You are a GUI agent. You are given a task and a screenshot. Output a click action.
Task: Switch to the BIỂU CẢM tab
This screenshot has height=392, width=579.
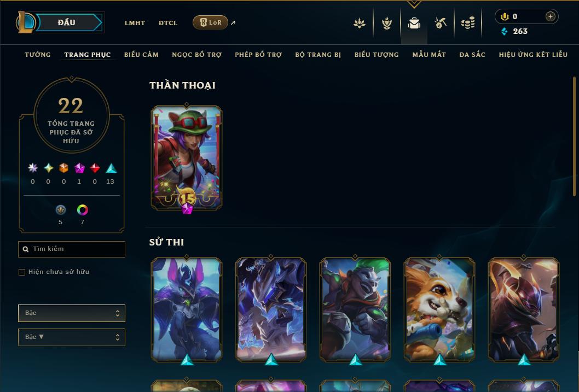pos(141,55)
